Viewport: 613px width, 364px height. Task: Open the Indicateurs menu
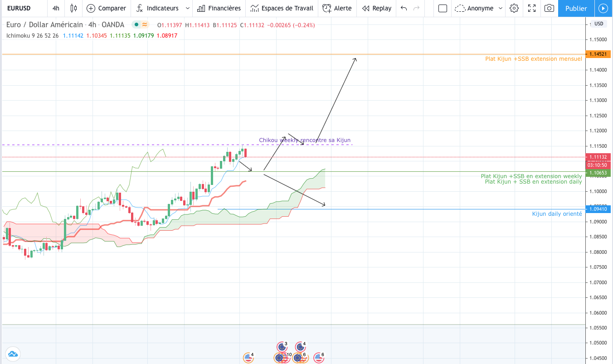[157, 8]
